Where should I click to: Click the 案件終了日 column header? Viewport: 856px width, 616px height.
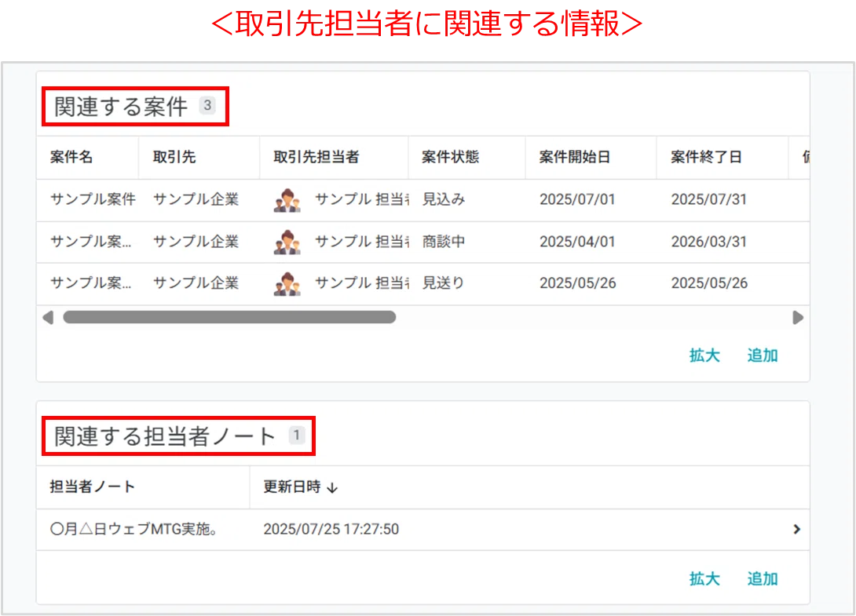click(706, 157)
